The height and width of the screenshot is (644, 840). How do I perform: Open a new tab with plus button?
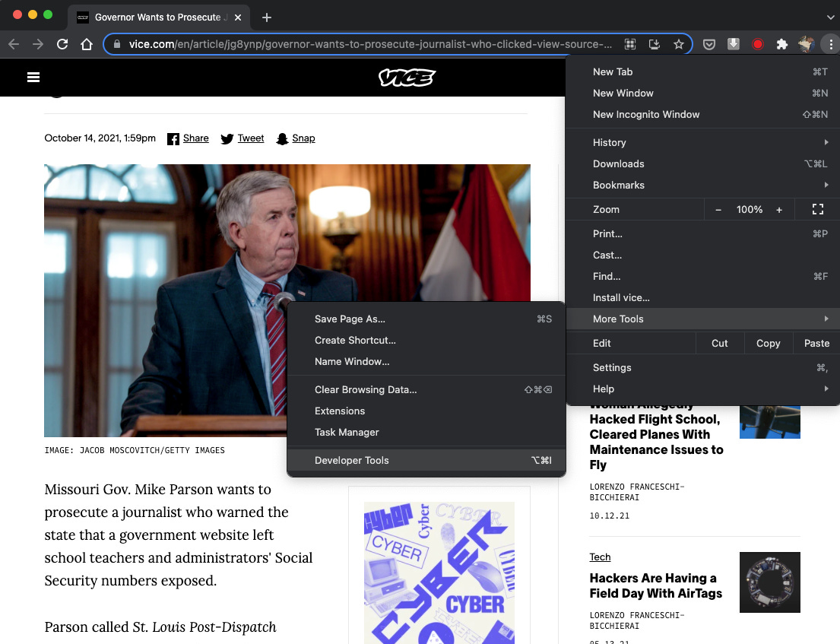267,17
